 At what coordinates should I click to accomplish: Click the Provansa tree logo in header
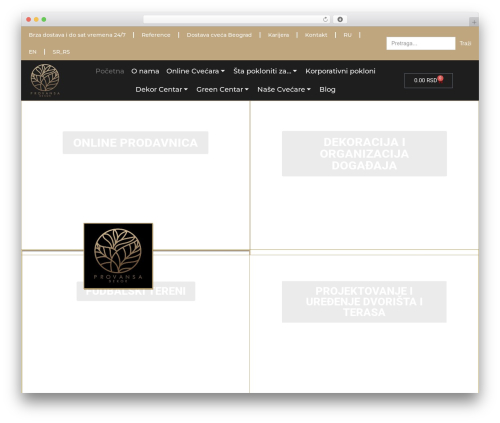coord(45,80)
